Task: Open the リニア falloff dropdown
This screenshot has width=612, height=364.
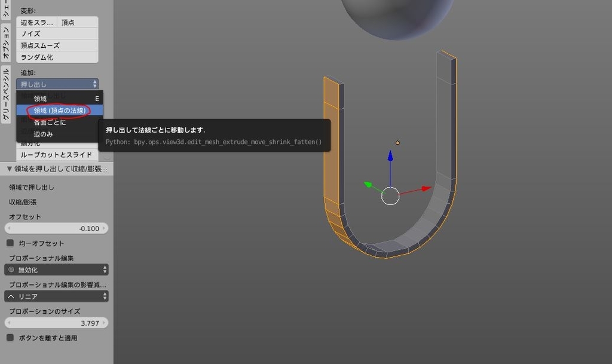Action: (56, 296)
